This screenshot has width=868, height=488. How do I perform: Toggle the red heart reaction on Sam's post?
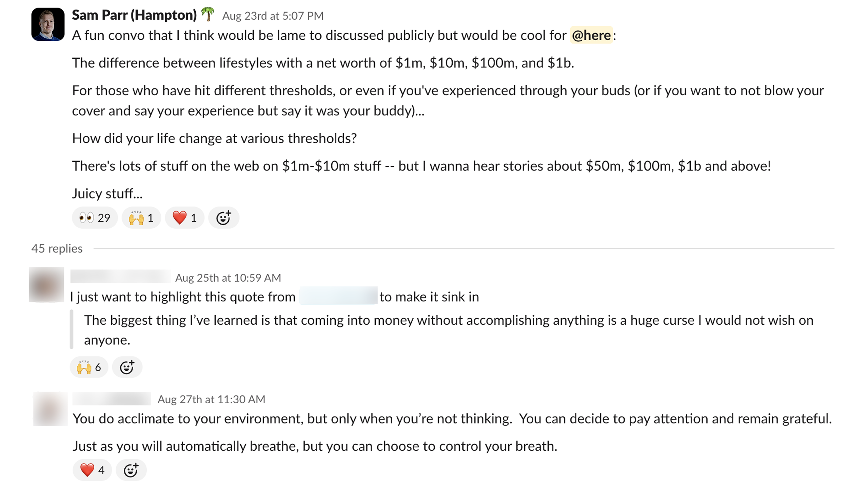pyautogui.click(x=184, y=218)
